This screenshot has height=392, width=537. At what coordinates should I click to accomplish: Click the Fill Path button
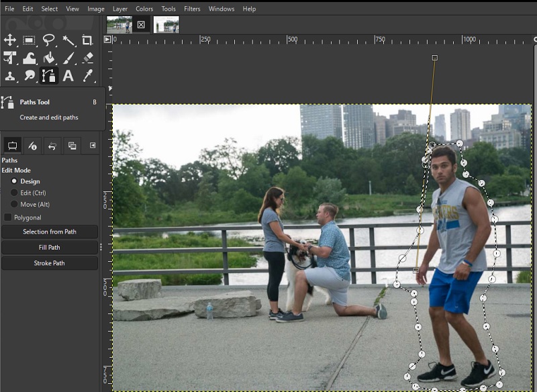pos(50,248)
